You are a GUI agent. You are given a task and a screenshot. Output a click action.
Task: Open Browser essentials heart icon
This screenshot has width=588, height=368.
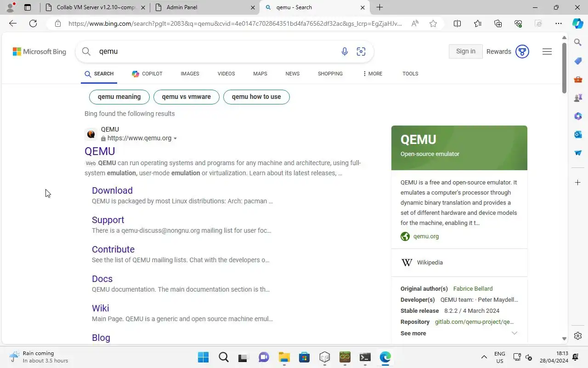(x=518, y=23)
